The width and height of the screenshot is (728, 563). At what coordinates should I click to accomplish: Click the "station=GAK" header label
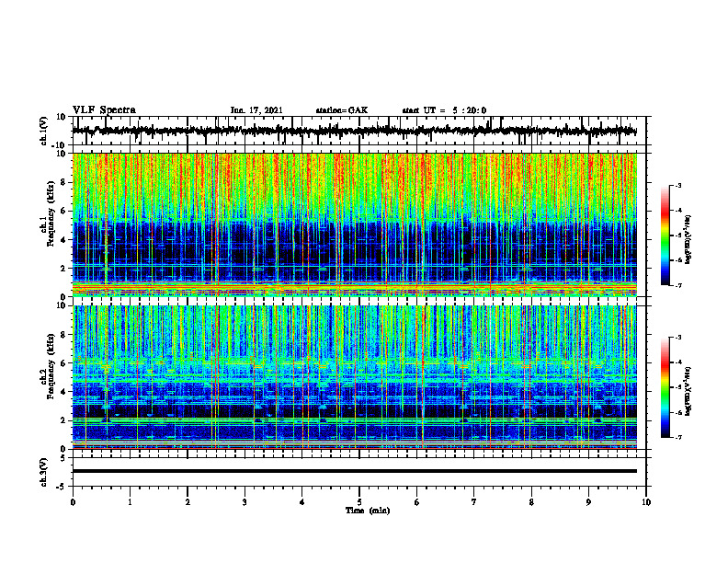(x=342, y=110)
